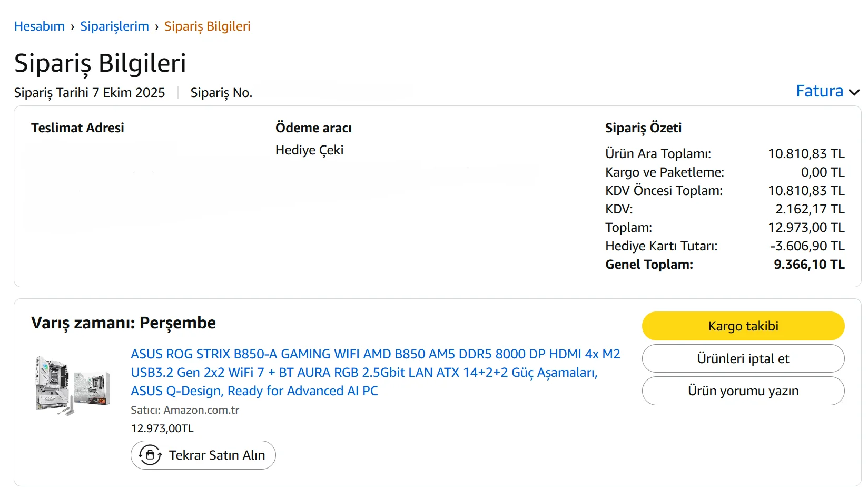Click the Sipariş Bilgileri page heading
868x487 pixels.
point(100,63)
